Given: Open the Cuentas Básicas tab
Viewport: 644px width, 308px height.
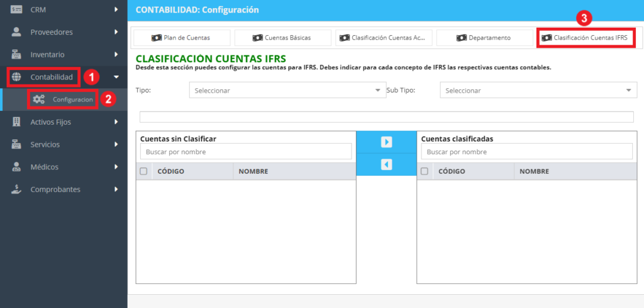Looking at the screenshot, I should 282,38.
